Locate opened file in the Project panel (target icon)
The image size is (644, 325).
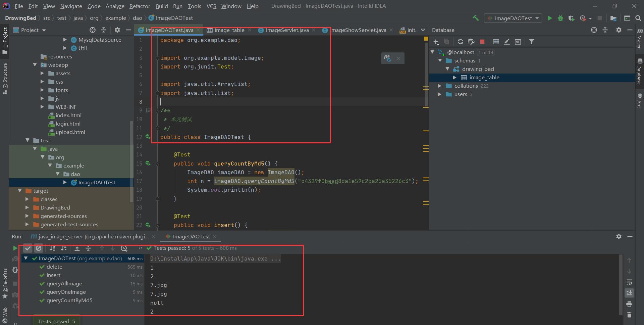93,30
